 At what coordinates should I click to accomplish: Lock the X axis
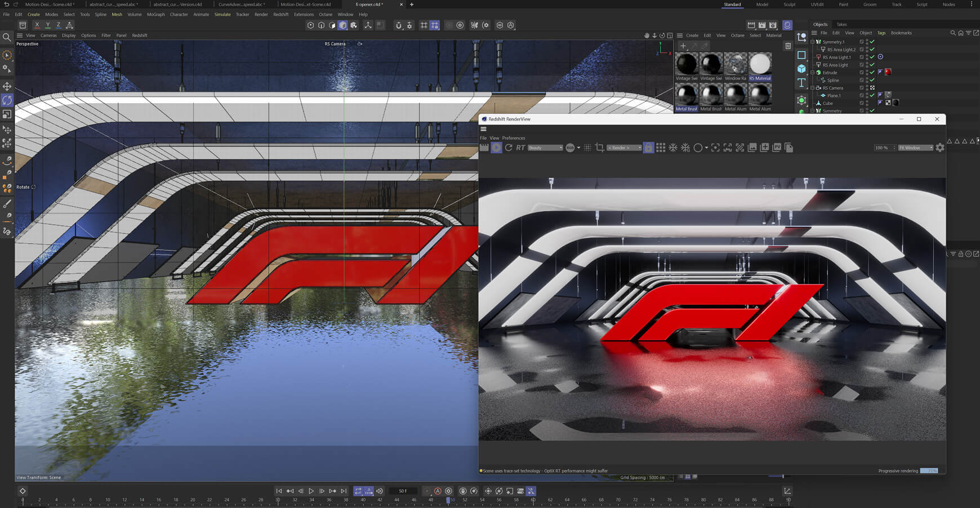37,25
